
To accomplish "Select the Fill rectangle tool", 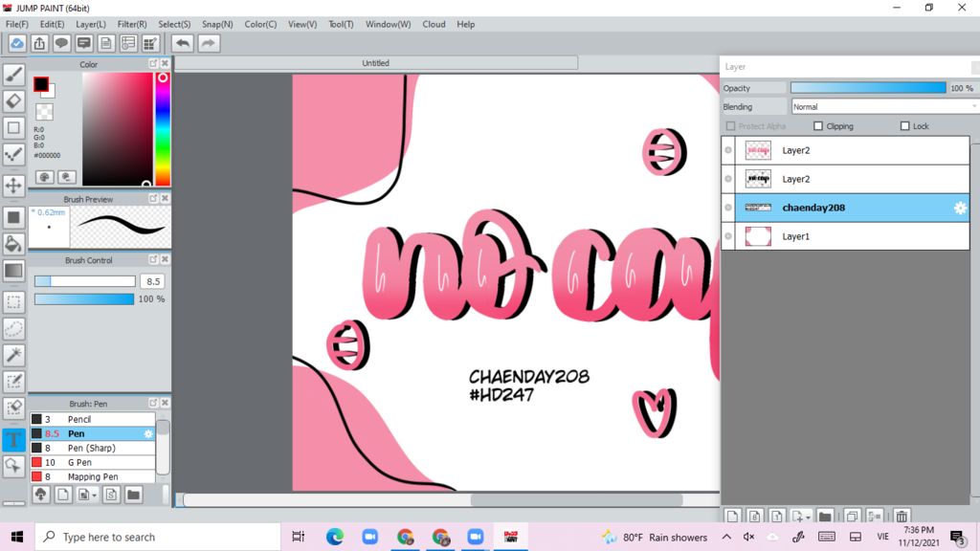I will (x=13, y=217).
